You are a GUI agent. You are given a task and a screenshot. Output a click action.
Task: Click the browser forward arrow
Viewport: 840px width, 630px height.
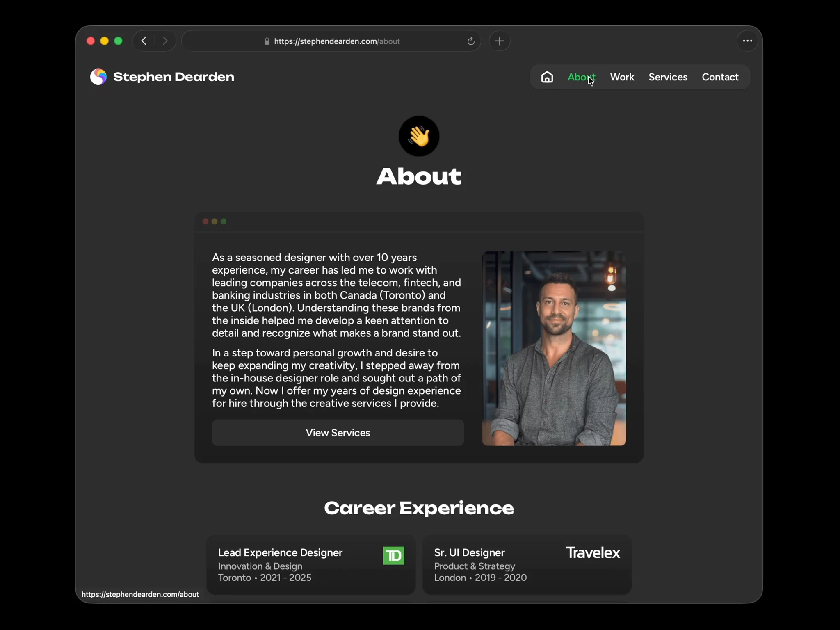[165, 41]
